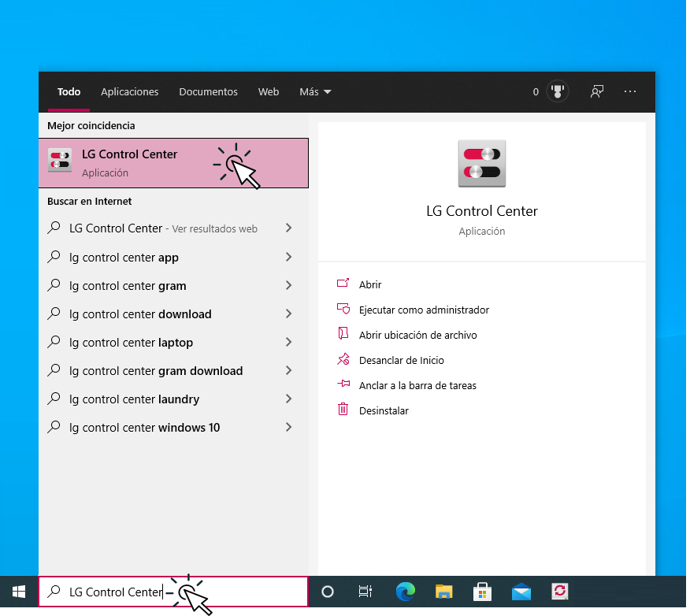Image resolution: width=690 pixels, height=616 pixels.
Task: Click the Desanclar de Inicio icon
Action: (x=344, y=359)
